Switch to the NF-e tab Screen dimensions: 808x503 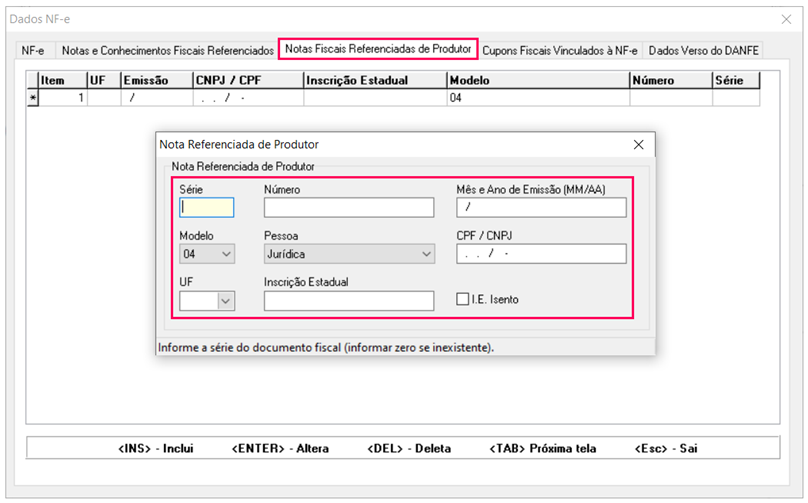[x=33, y=50]
